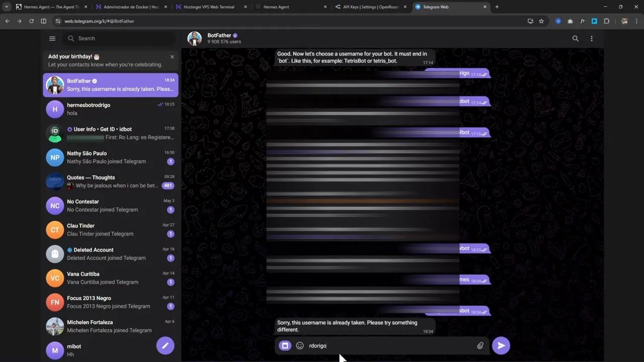
Task: Click 'Sorry, this username is already taken' message
Action: click(x=355, y=326)
